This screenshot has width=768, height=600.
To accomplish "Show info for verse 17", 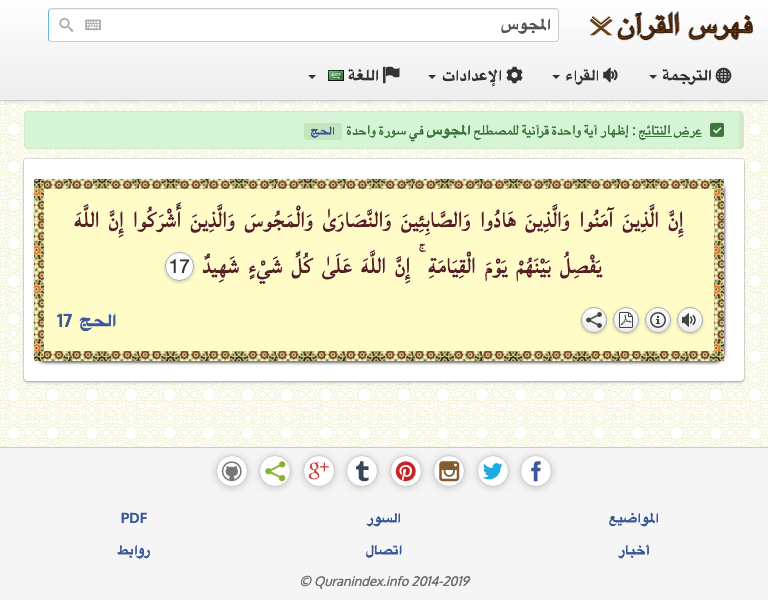I will pos(657,320).
